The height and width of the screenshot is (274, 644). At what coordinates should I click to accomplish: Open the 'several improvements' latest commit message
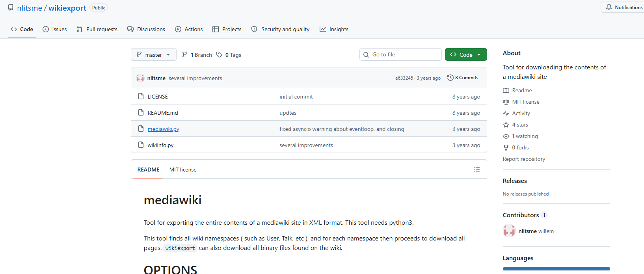195,78
